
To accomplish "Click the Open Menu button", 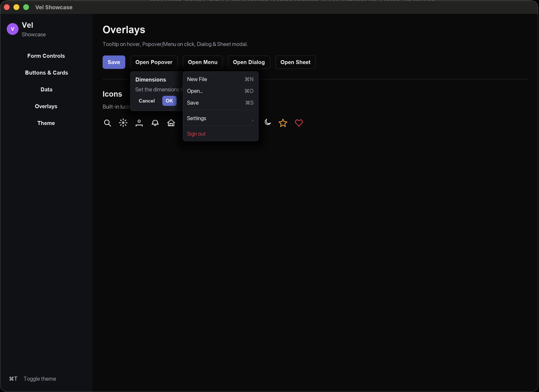I will point(203,62).
